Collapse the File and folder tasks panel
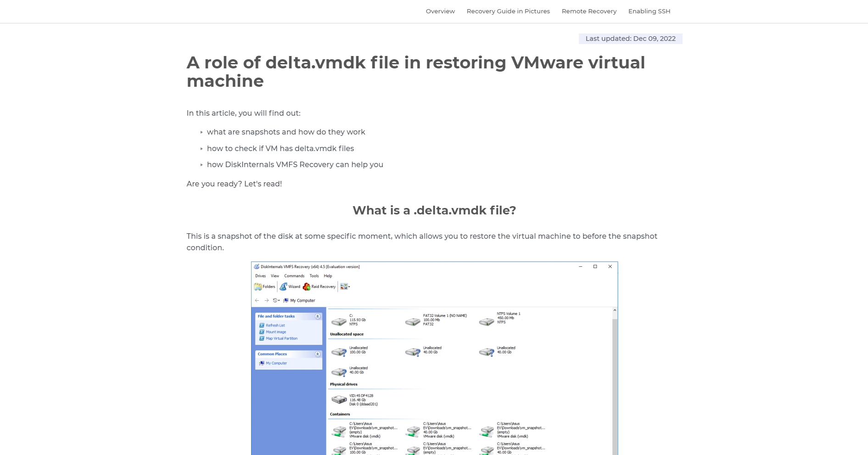This screenshot has width=868, height=455. pos(318,316)
